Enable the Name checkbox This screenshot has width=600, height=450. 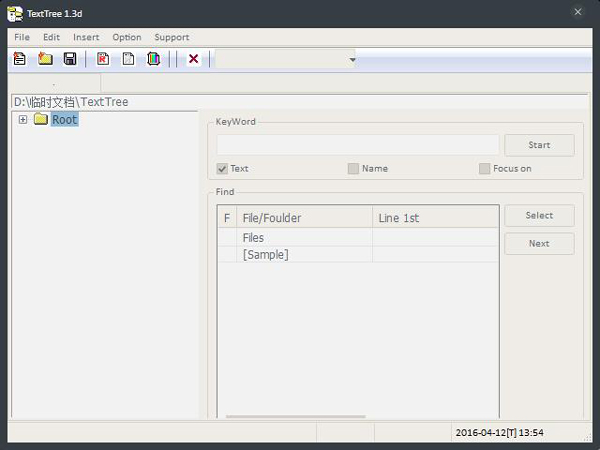(x=353, y=169)
